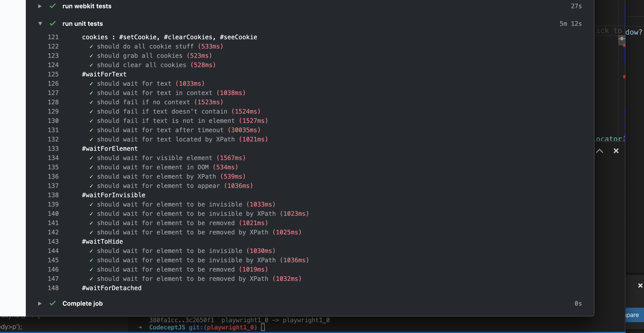Click the #waitForElement heading log line
This screenshot has width=644, height=333.
(110, 149)
